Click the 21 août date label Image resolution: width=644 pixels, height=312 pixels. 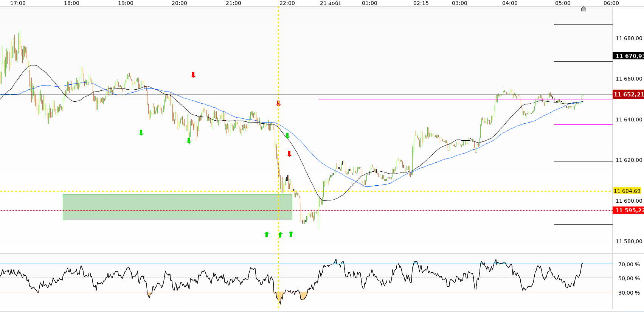click(x=330, y=3)
